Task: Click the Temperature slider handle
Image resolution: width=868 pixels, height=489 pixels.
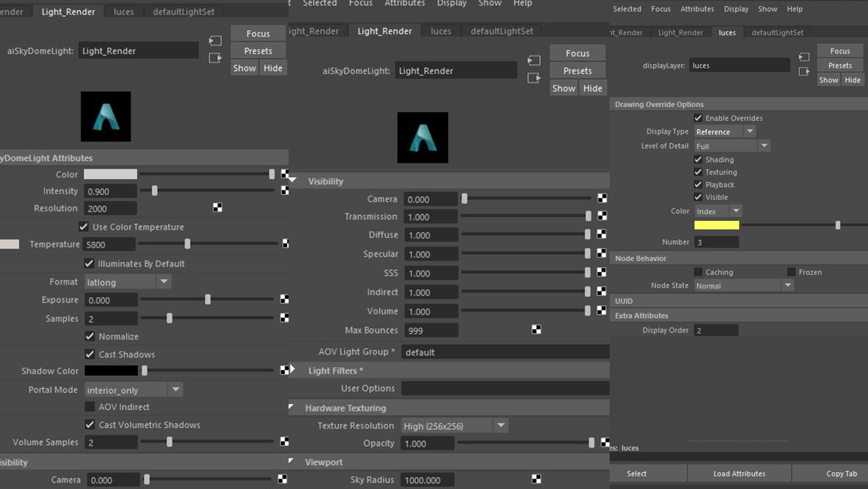Action: 188,244
